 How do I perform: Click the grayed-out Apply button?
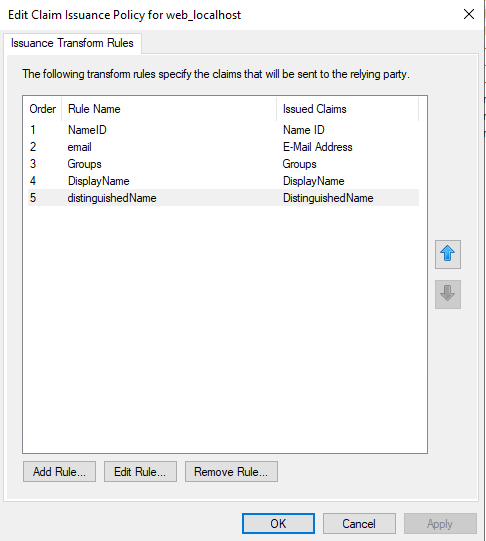point(440,523)
